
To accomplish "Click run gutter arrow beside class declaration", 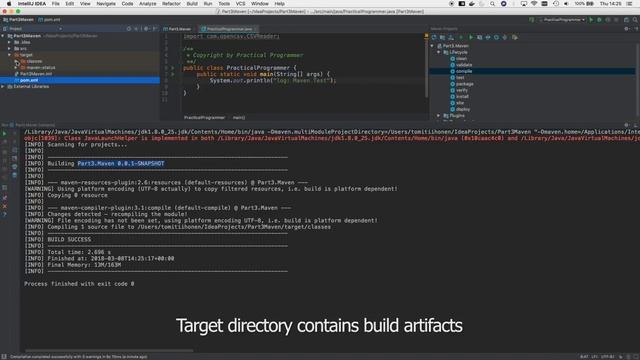I will pos(173,68).
